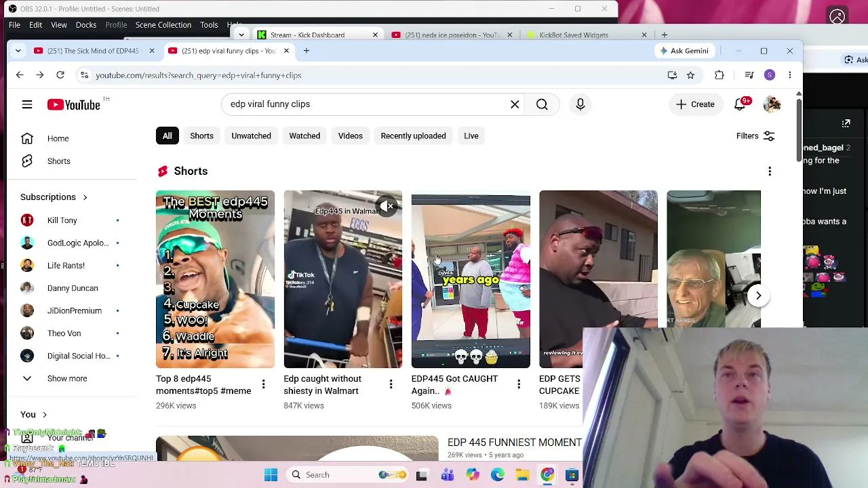
Task: Open the OBS Docks menu
Action: [86, 25]
